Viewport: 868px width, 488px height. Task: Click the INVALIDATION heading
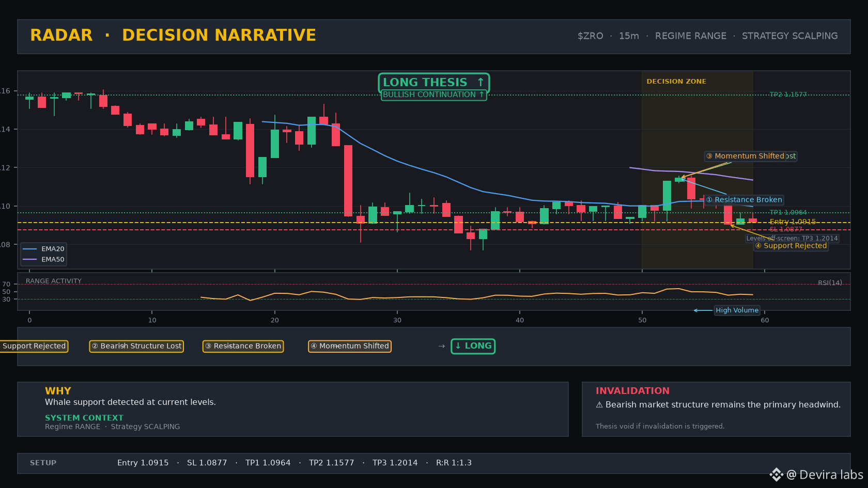(x=632, y=391)
